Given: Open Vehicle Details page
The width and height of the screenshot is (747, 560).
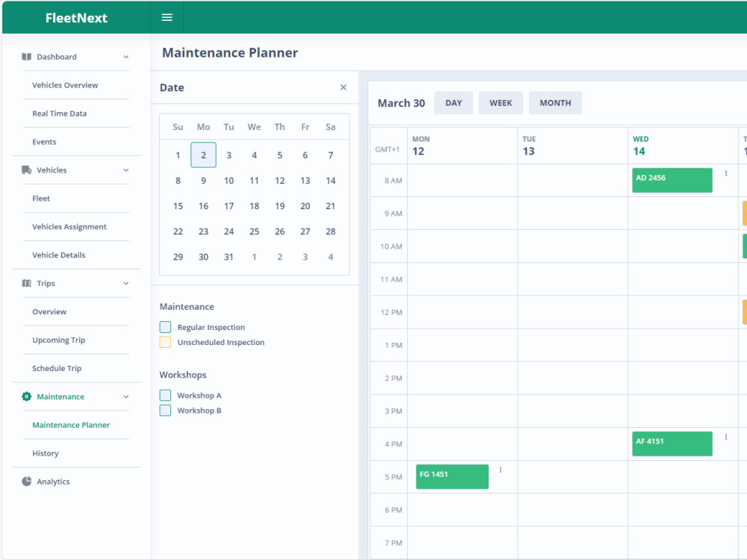Looking at the screenshot, I should [x=58, y=255].
